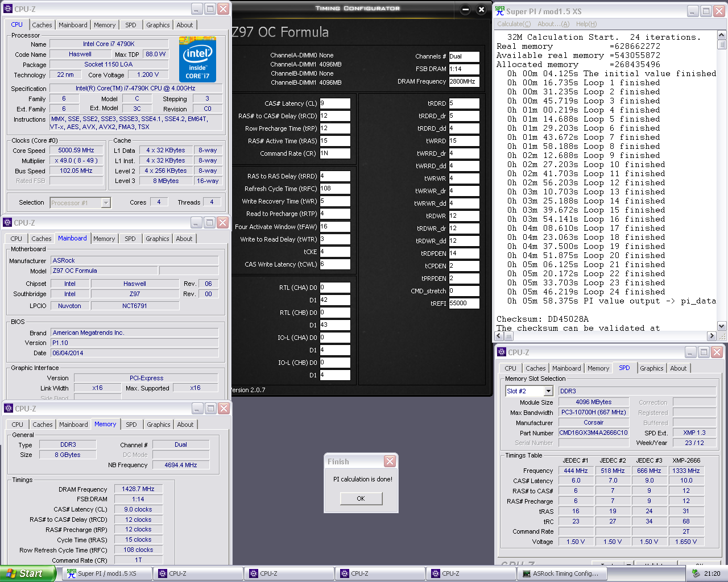
Task: Click the CAS Write Latency (tCWL) field
Action: click(335, 264)
